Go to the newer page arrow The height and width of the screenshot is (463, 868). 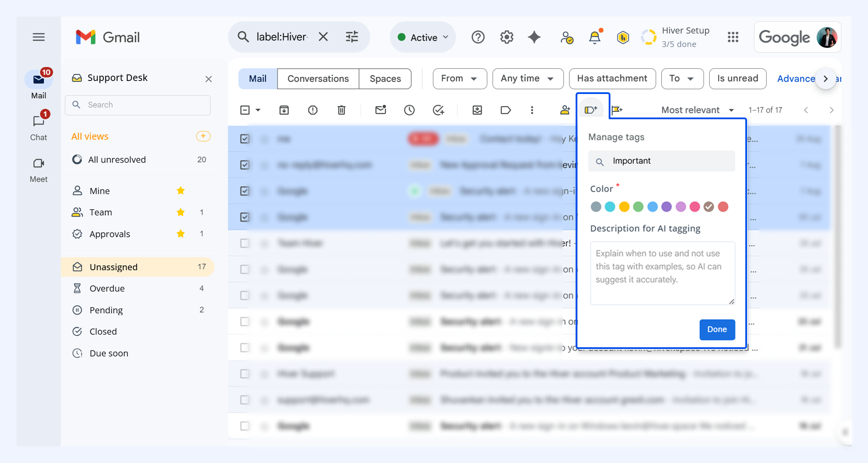pos(806,110)
